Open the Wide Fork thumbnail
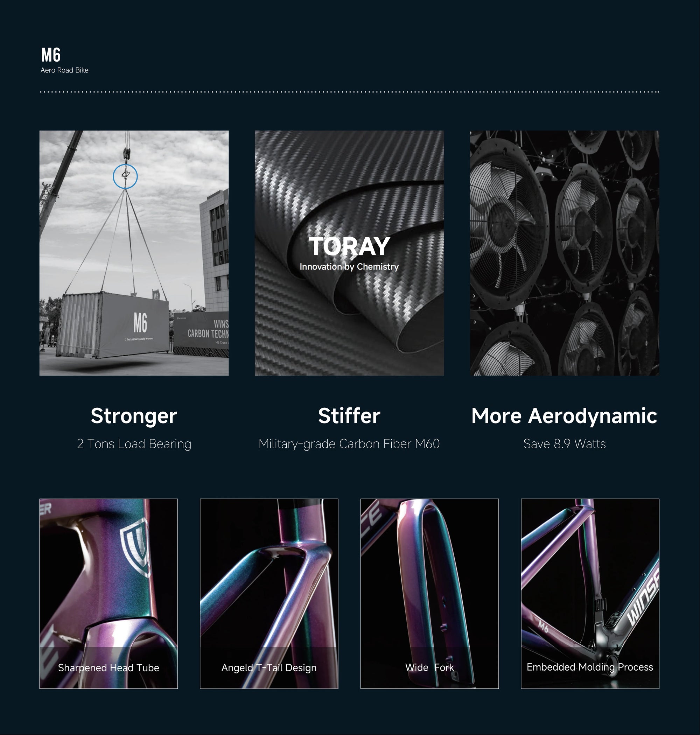700x735 pixels. 429,594
